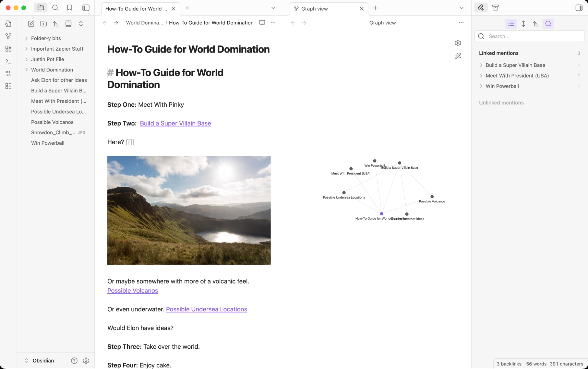This screenshot has height=369, width=588.
Task: Toggle the search filter in backlinks pane
Action: point(548,24)
